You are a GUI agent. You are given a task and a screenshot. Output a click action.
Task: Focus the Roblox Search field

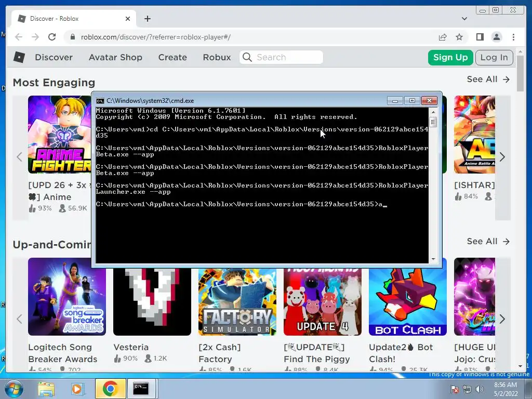pos(281,57)
